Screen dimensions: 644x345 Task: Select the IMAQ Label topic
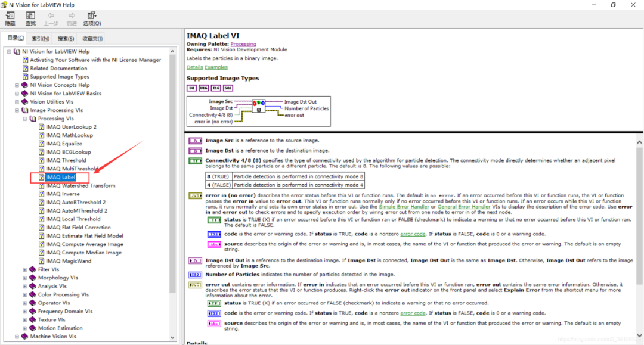coord(61,177)
